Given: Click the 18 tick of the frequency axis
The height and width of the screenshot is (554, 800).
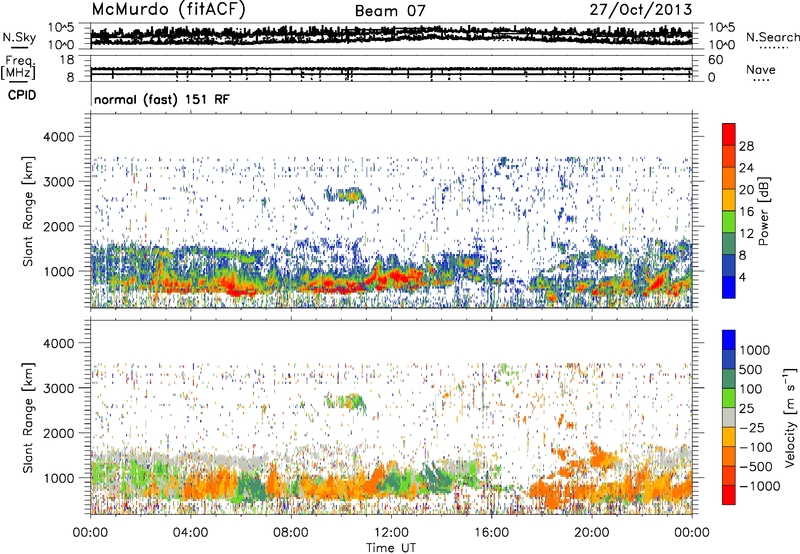Looking at the screenshot, I should [x=67, y=60].
